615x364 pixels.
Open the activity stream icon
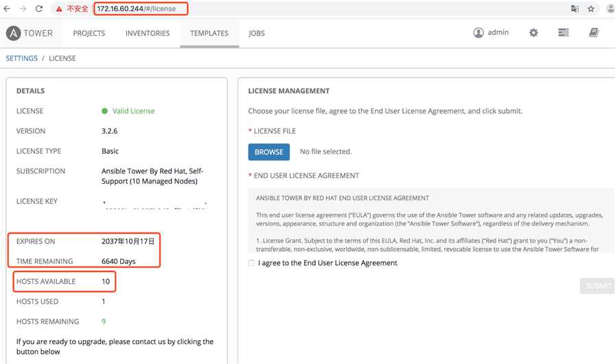(564, 32)
